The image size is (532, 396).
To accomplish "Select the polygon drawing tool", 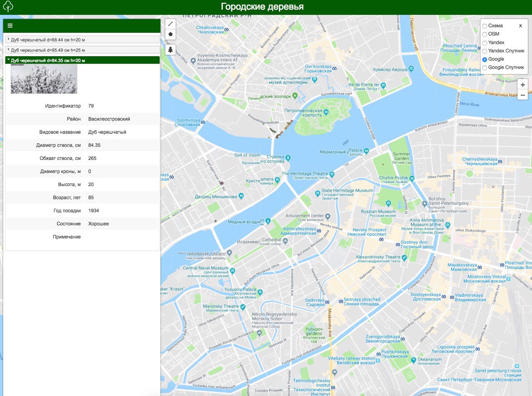I will (x=170, y=34).
